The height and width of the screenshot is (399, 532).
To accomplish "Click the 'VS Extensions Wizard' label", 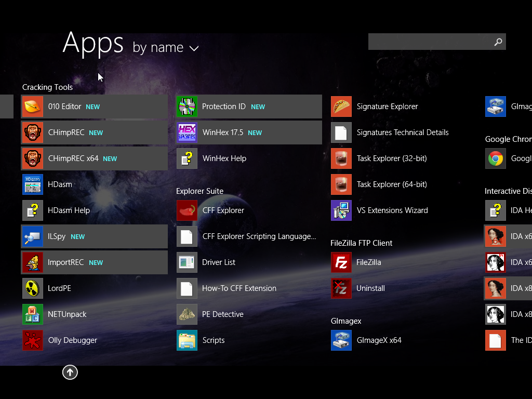I will point(392,210).
